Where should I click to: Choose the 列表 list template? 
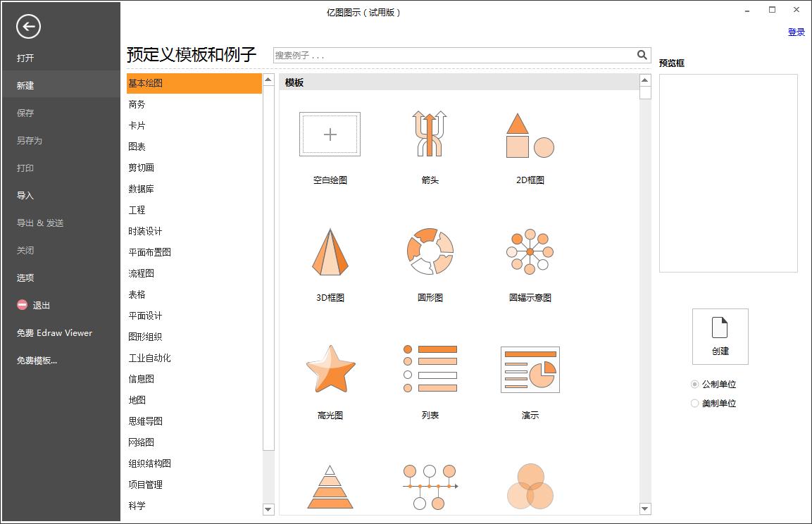coord(429,368)
